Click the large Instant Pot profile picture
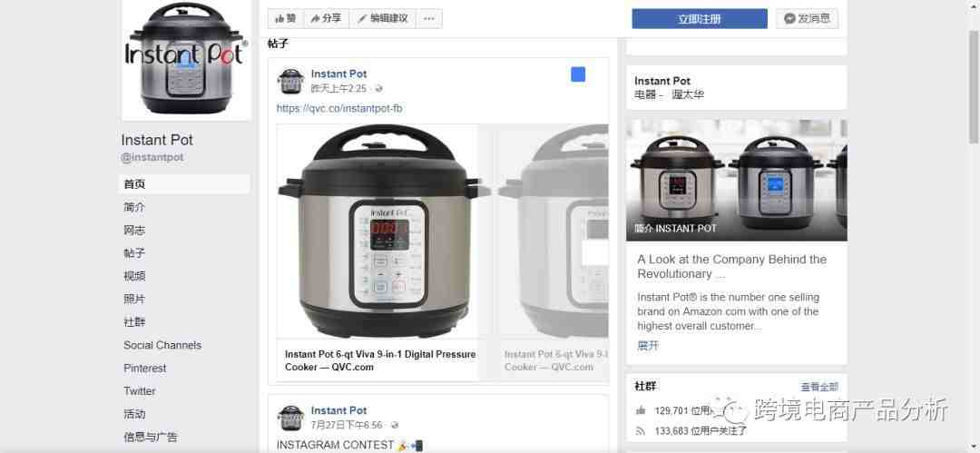 (x=186, y=59)
